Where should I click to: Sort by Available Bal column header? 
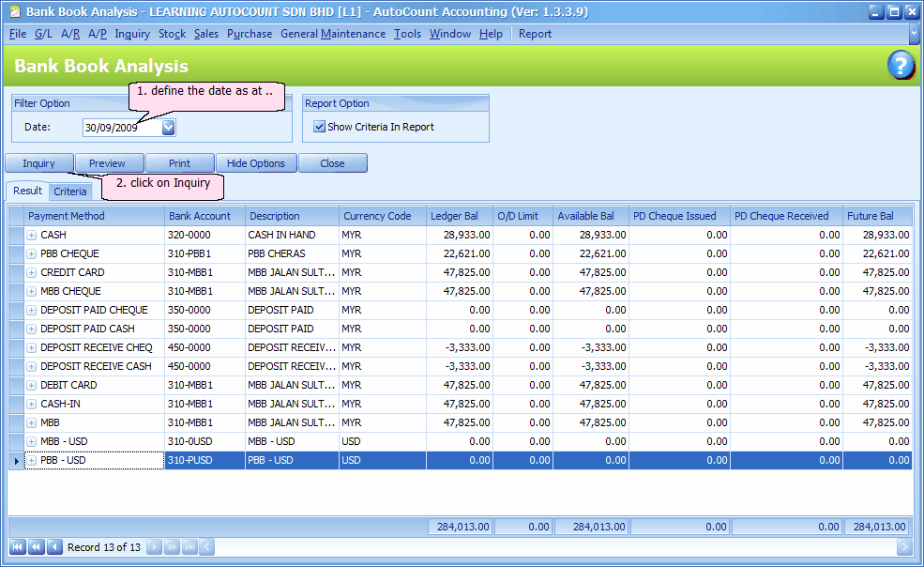click(x=591, y=216)
